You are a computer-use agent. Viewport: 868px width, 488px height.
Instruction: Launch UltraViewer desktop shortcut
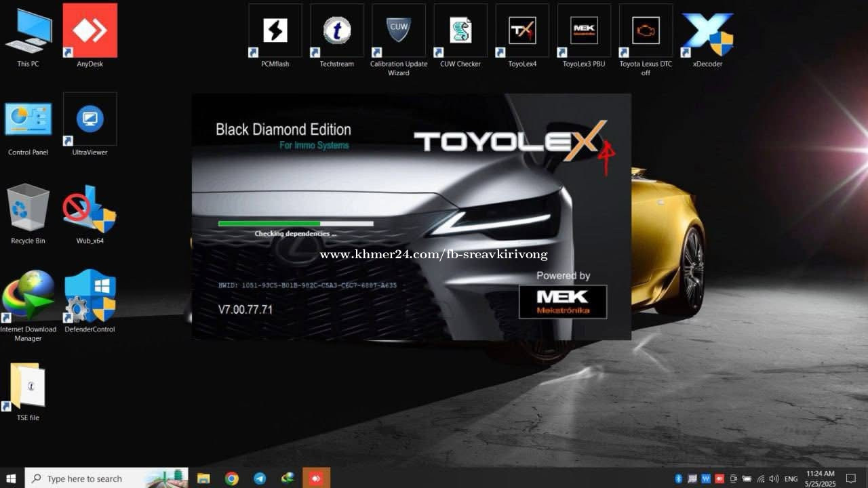click(90, 125)
